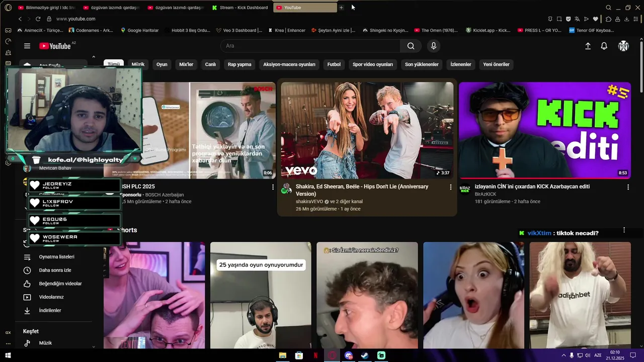Viewport: 644px width, 362px height.
Task: Open a new tab with plus button
Action: click(x=341, y=8)
